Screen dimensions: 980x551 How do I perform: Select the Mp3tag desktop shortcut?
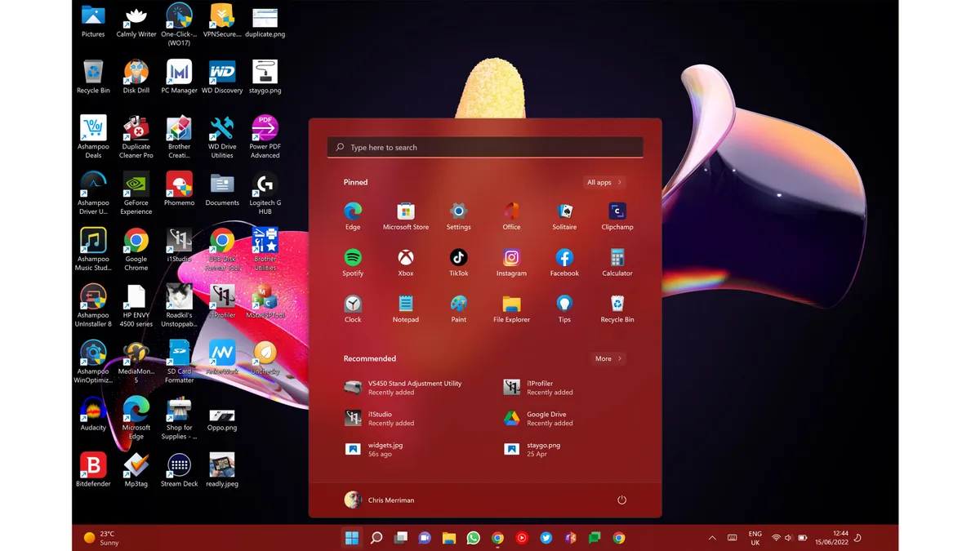(x=136, y=470)
